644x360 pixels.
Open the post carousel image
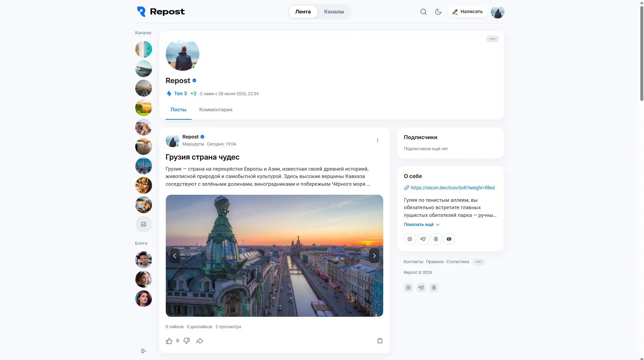point(274,256)
